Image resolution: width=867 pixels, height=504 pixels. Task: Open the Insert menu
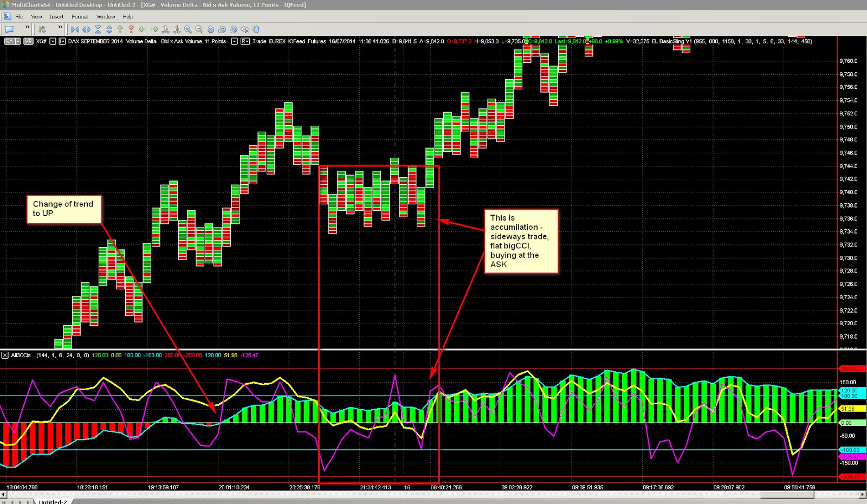click(x=57, y=17)
